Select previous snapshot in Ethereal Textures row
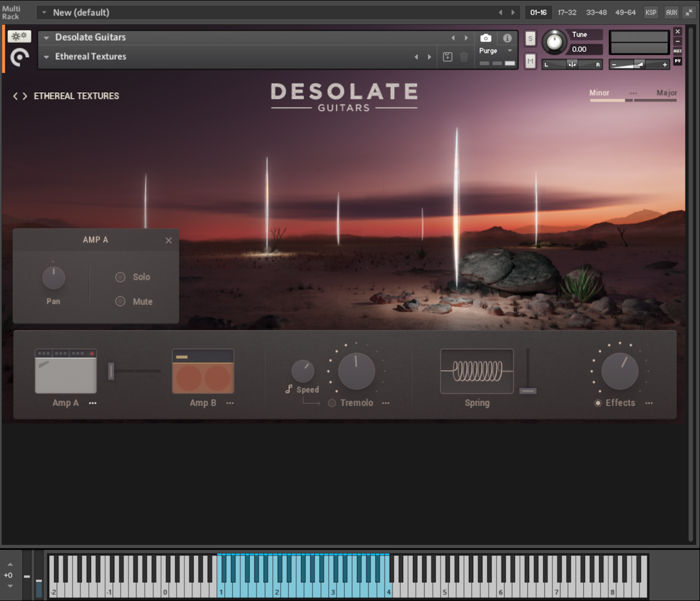The height and width of the screenshot is (601, 700). coord(416,57)
